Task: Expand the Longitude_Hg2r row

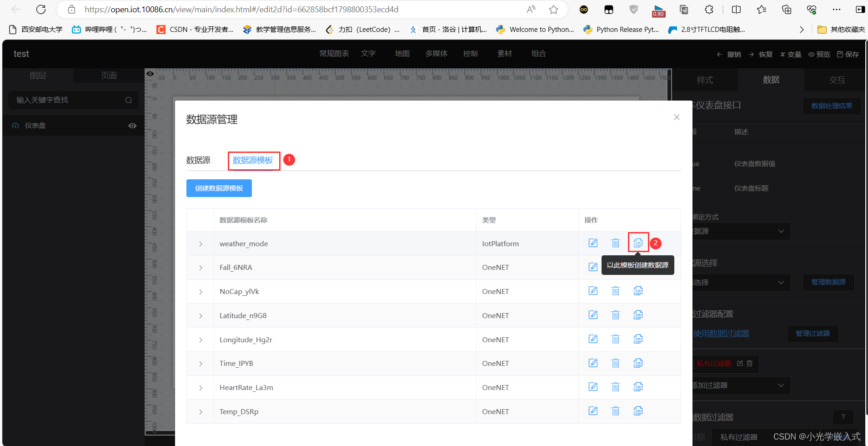Action: click(x=201, y=340)
